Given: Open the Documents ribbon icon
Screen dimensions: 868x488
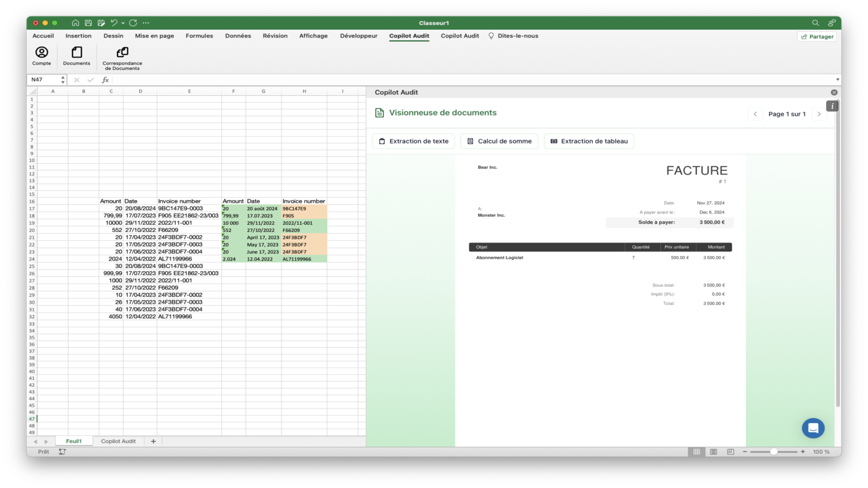Looking at the screenshot, I should [x=77, y=55].
